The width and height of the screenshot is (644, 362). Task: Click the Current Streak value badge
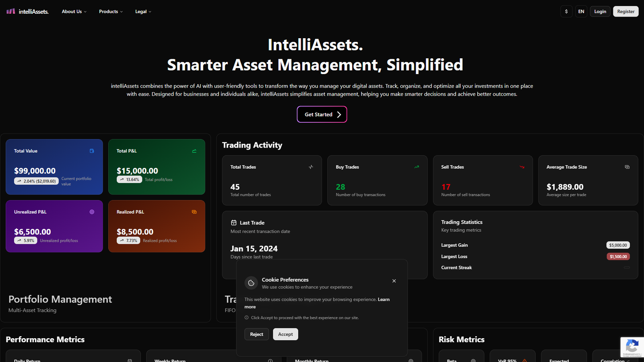627,267
